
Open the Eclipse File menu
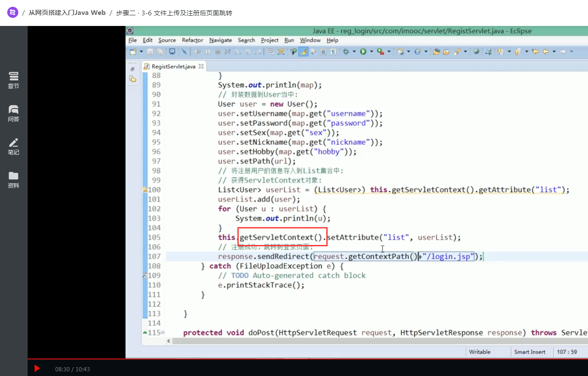[133, 40]
